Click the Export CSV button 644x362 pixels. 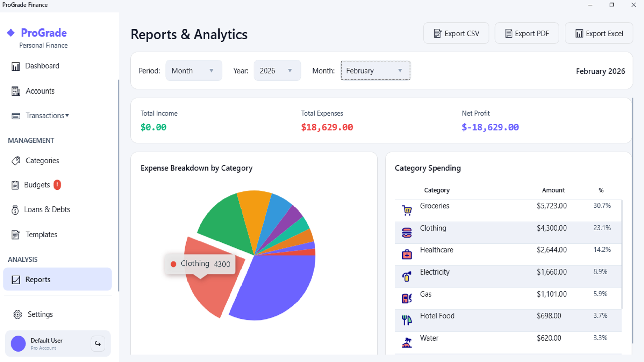tap(456, 34)
